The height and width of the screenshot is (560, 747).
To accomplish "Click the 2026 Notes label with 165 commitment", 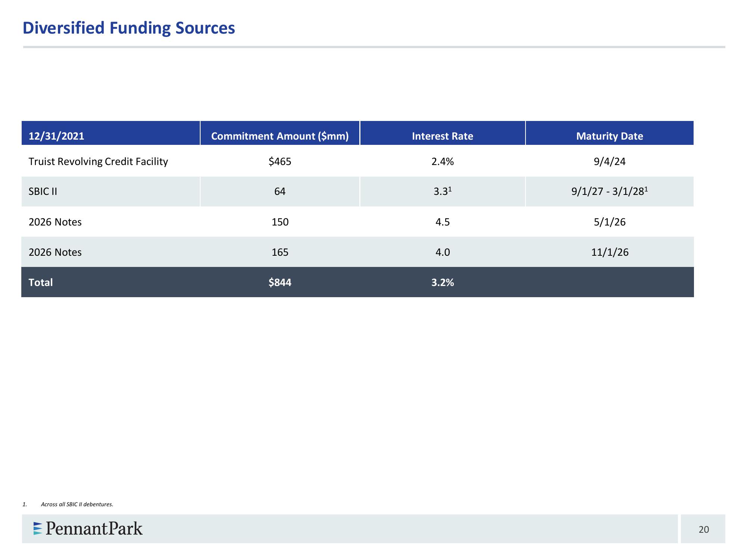I will click(55, 252).
